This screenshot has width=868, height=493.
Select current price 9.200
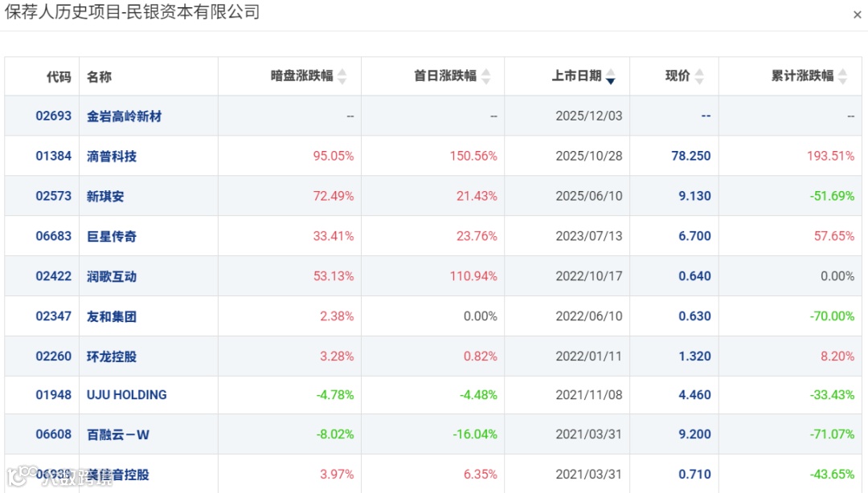694,434
